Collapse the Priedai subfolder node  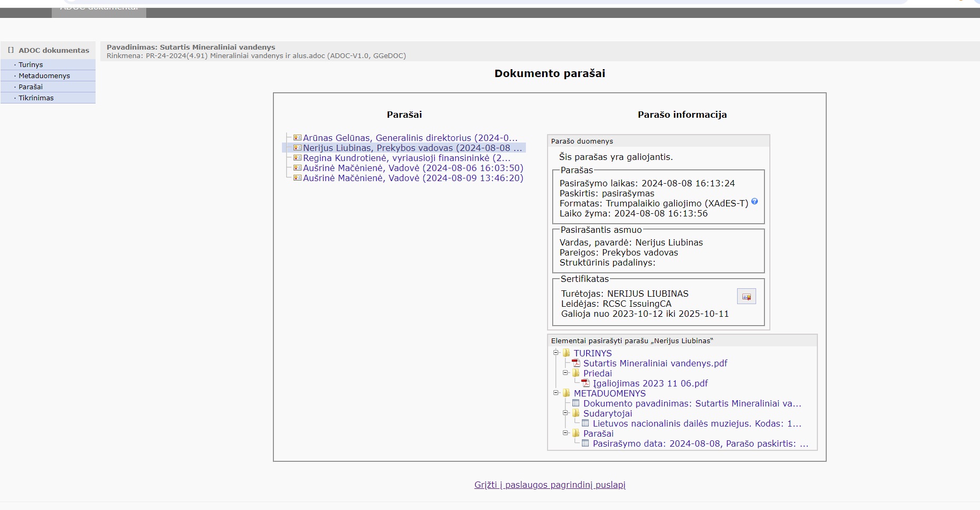point(565,373)
